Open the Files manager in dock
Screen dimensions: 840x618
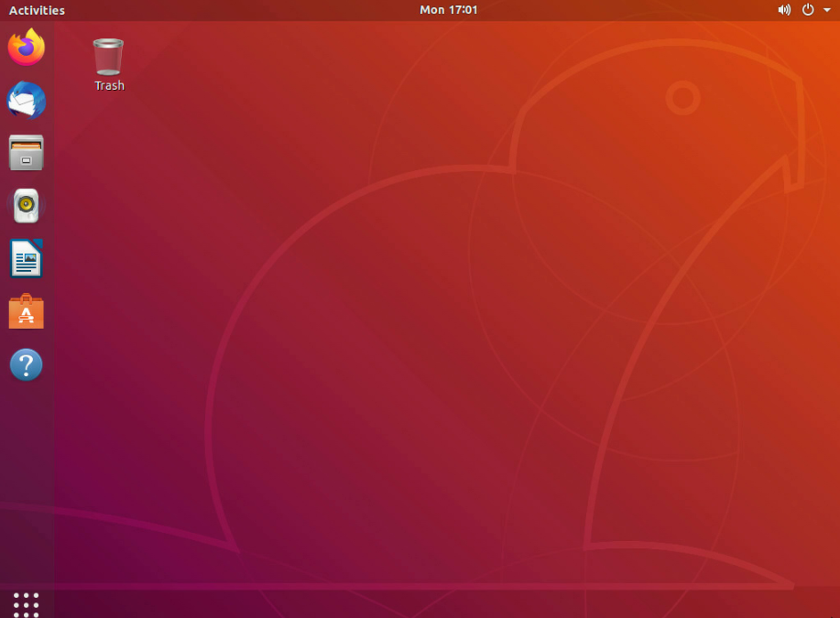27,153
